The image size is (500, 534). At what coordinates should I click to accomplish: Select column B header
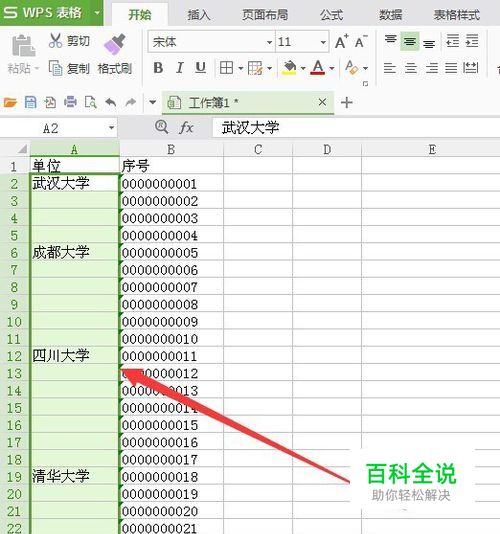pyautogui.click(x=171, y=149)
